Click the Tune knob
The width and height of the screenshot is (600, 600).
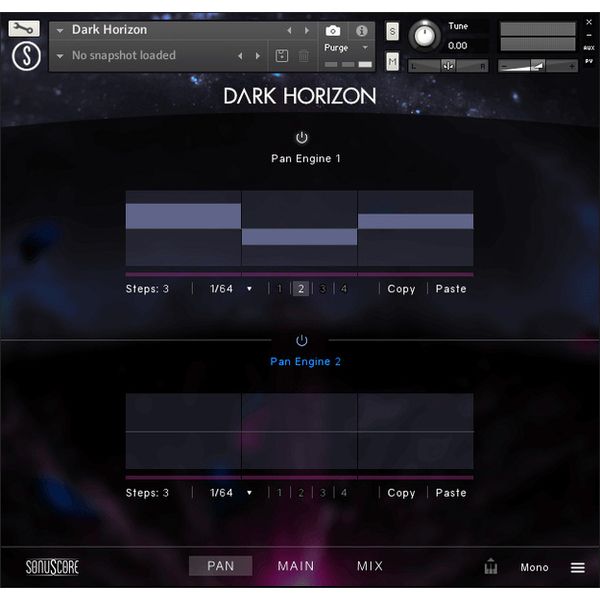[x=424, y=36]
